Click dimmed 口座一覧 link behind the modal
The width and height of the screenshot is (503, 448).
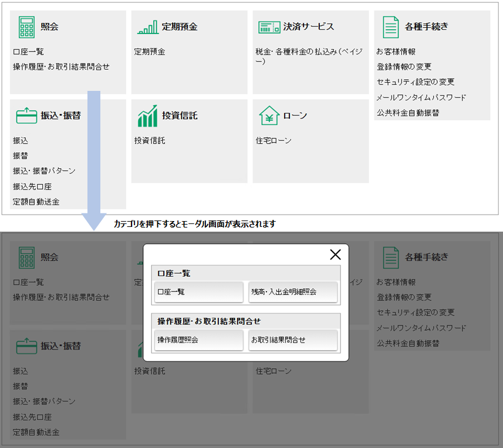click(x=28, y=282)
